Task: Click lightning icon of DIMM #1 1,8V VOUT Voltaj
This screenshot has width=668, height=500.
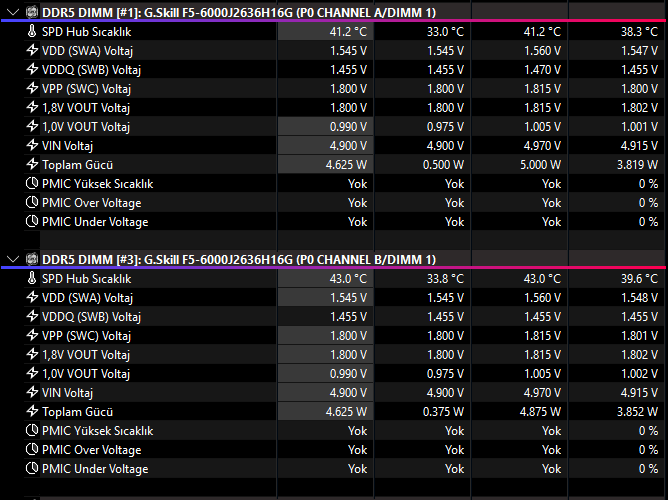Action: (x=32, y=107)
